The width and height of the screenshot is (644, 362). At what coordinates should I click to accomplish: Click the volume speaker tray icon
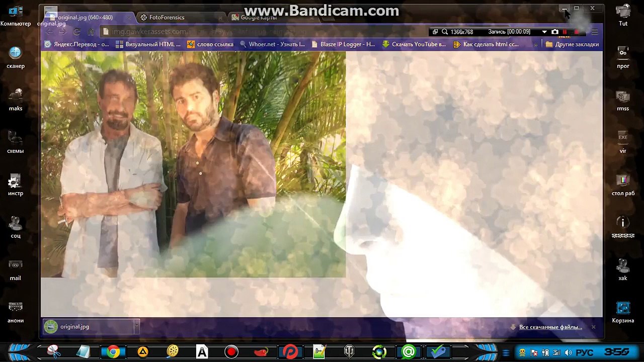pyautogui.click(x=568, y=352)
